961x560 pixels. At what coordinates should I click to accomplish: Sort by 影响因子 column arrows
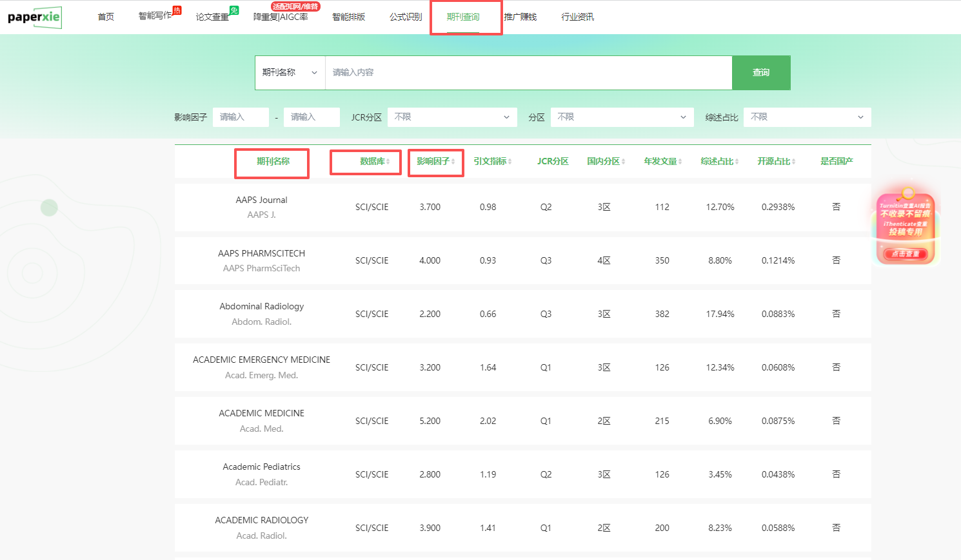point(453,162)
